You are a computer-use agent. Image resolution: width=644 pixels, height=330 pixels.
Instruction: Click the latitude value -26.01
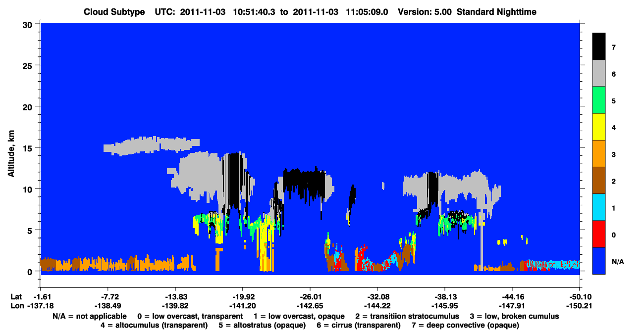point(310,297)
